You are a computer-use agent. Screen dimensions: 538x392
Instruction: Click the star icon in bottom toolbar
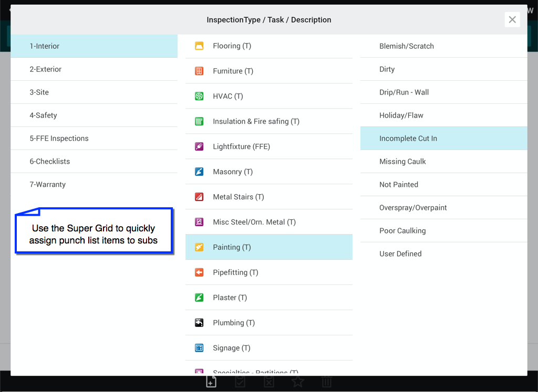298,382
